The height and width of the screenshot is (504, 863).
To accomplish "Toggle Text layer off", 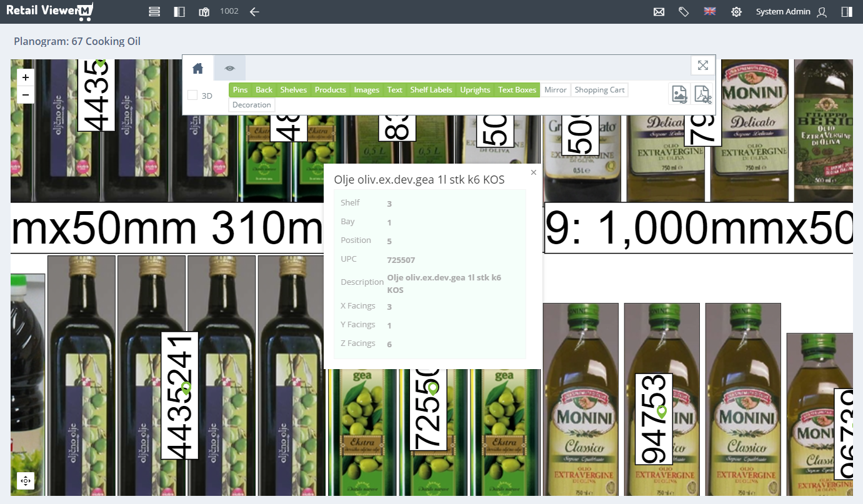I will (x=395, y=90).
